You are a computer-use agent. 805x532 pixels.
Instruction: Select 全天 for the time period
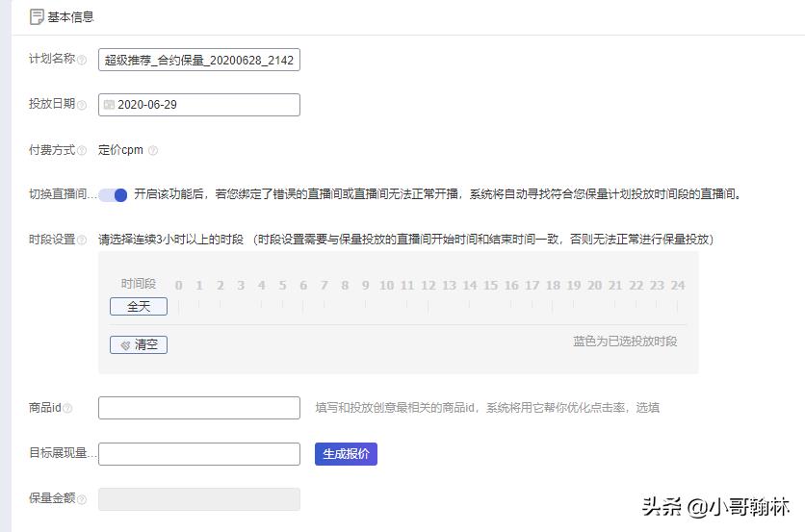click(139, 307)
